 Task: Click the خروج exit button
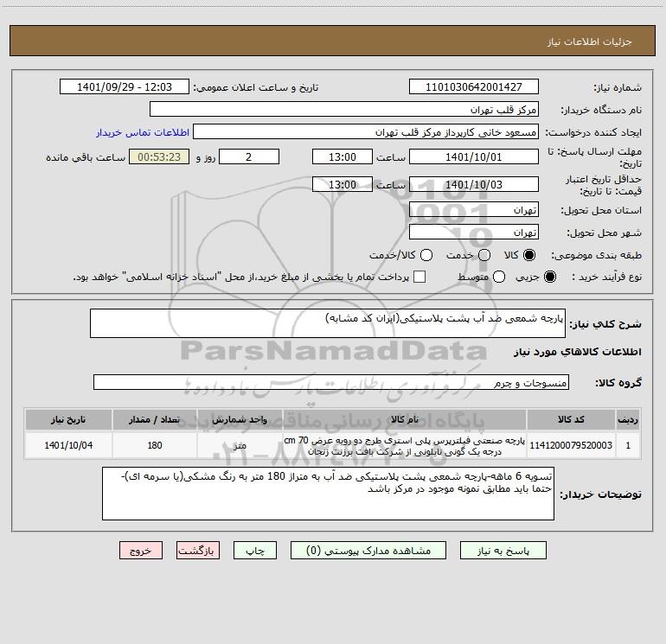tap(141, 551)
